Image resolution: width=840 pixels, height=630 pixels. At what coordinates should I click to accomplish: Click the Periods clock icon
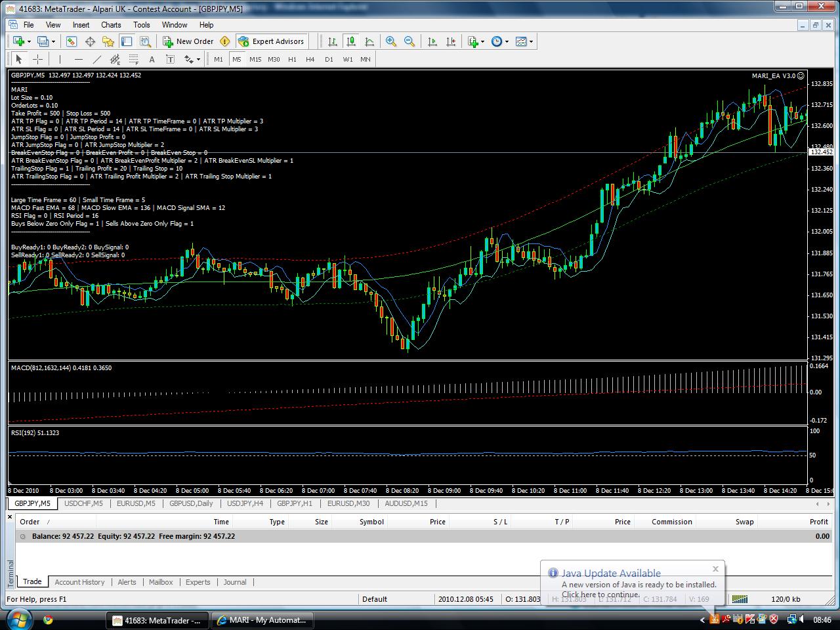pos(497,41)
